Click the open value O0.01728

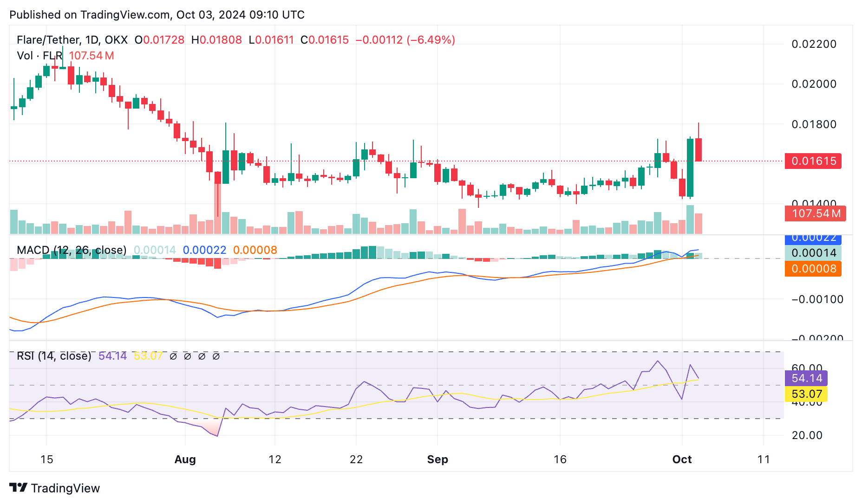(x=159, y=40)
